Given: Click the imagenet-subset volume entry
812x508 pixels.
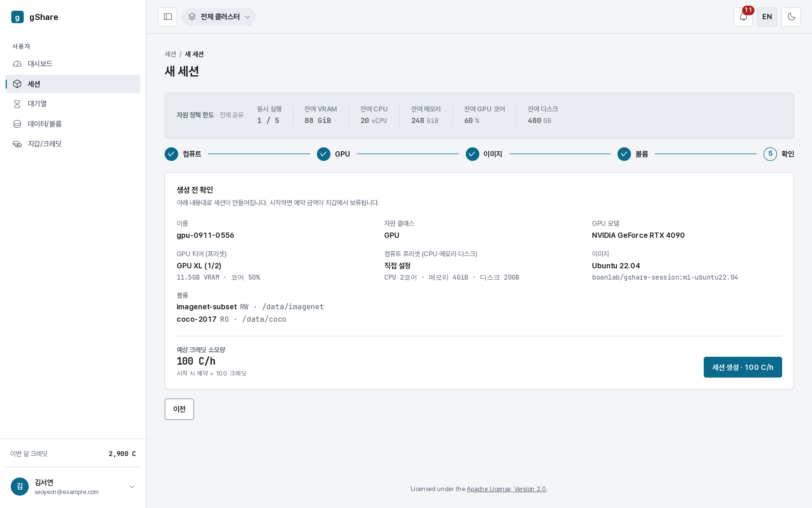Looking at the screenshot, I should click(250, 307).
